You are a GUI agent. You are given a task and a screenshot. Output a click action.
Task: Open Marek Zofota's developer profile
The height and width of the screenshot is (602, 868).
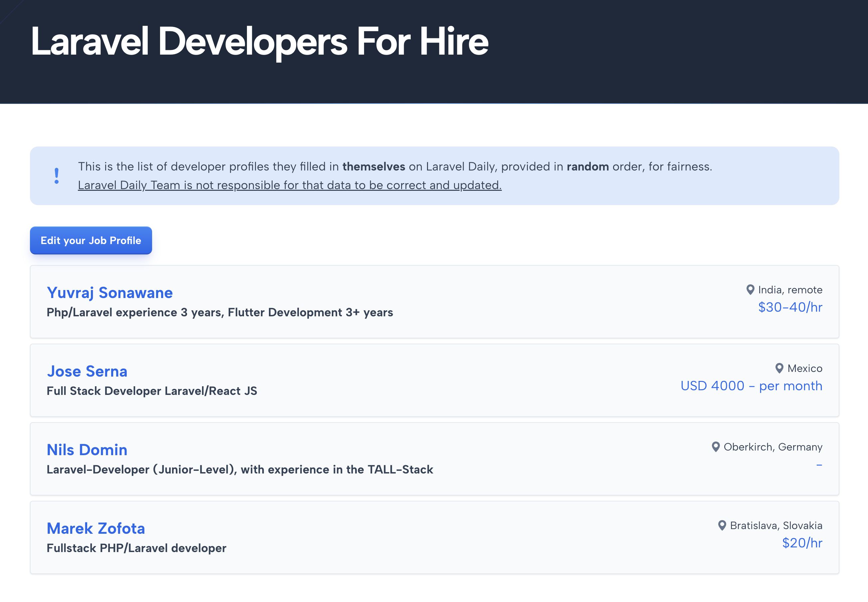(x=96, y=528)
